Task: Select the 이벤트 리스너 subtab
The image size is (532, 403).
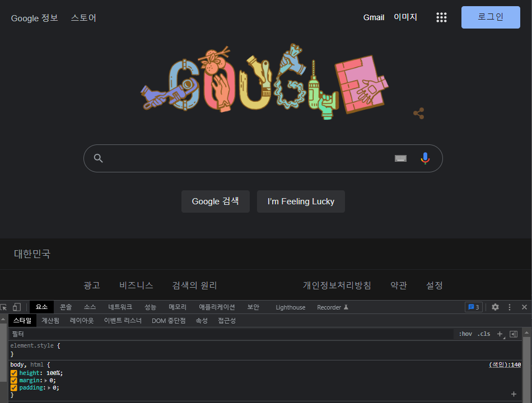Action: click(123, 321)
